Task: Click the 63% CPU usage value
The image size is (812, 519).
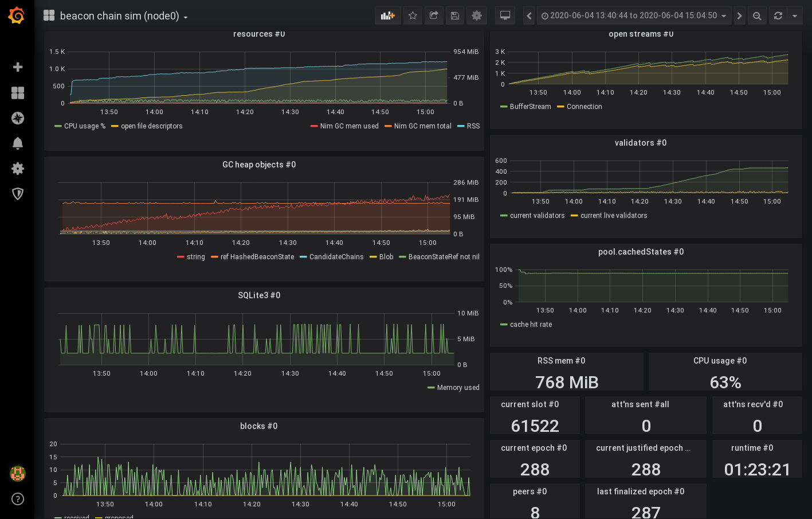Action: [725, 382]
